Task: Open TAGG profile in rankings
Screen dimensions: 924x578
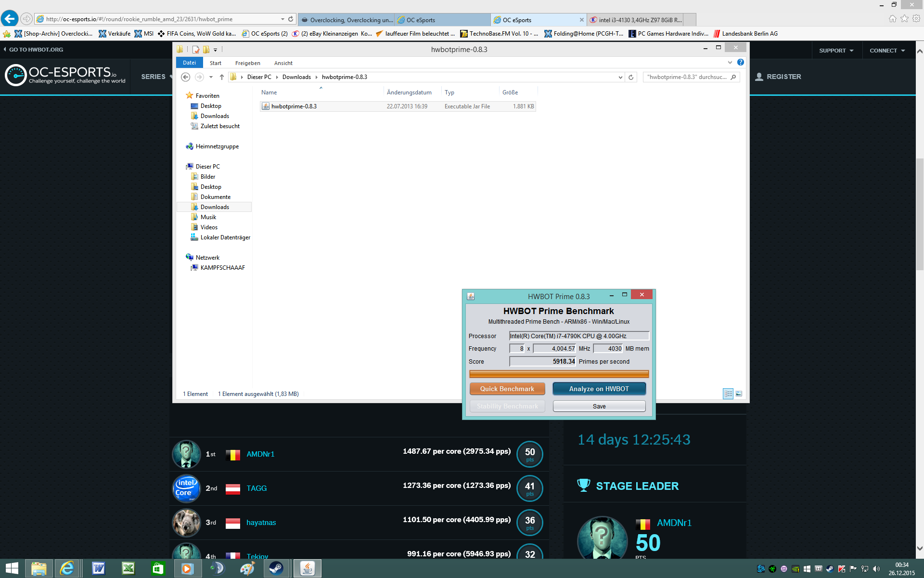Action: coord(257,488)
